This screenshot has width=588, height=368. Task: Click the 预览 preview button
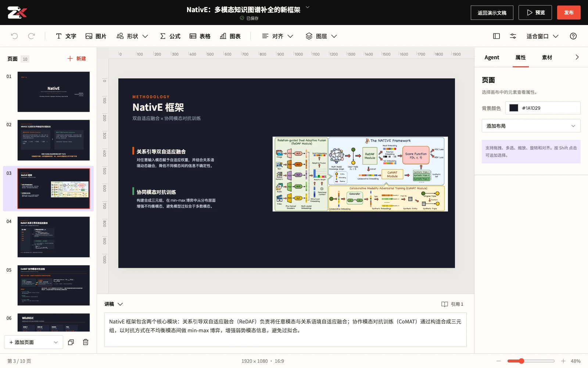click(535, 13)
